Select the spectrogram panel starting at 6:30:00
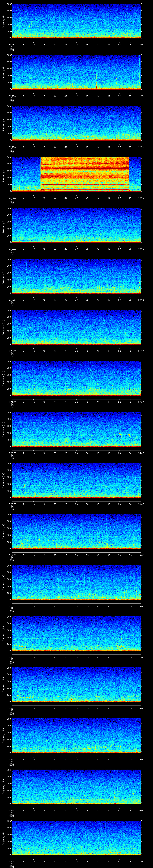Image resolution: width=153 pixels, height=868 pixels. point(76,838)
